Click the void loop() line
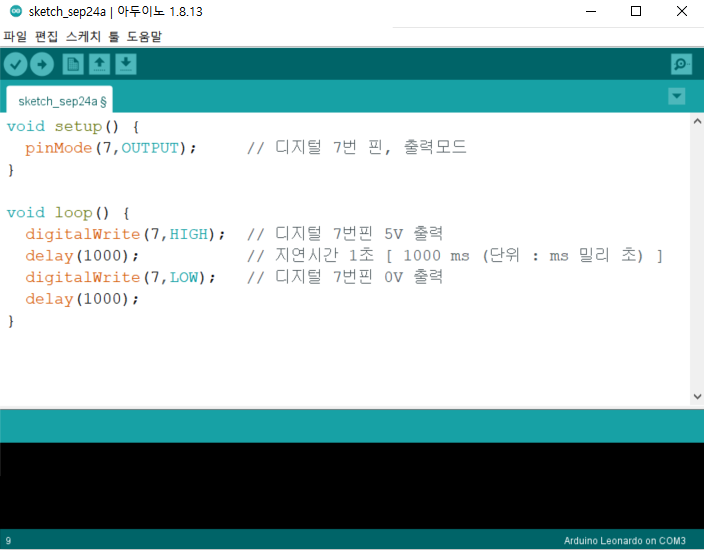 click(68, 212)
